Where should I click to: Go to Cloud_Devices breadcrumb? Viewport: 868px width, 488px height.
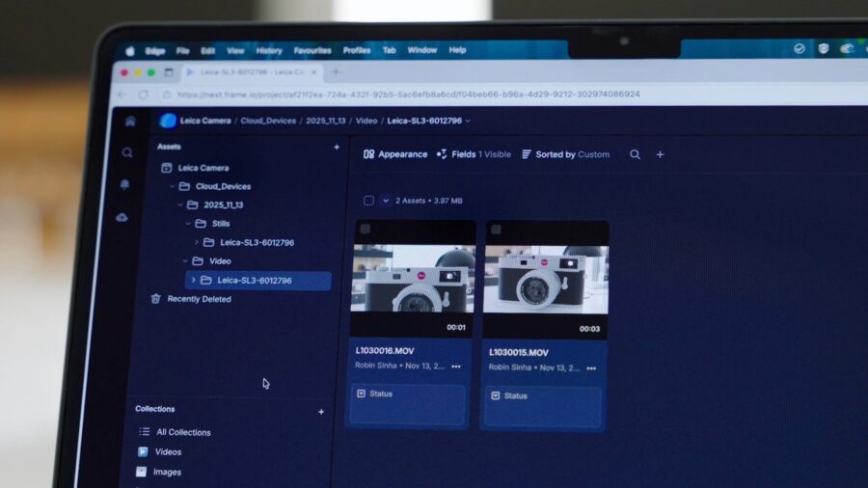click(268, 121)
